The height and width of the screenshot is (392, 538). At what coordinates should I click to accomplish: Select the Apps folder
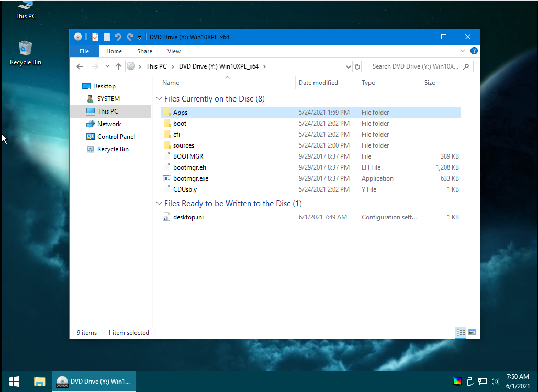point(310,112)
